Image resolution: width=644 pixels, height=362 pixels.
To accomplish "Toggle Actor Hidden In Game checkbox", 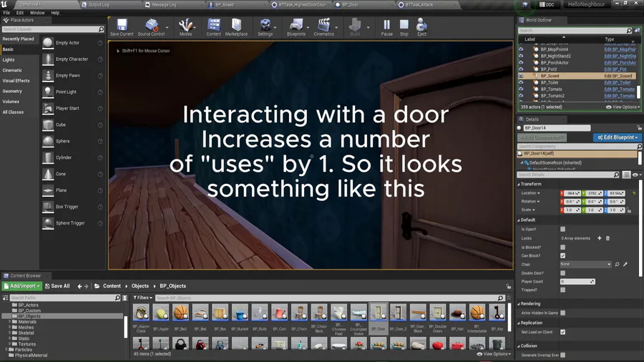I will coord(562,313).
